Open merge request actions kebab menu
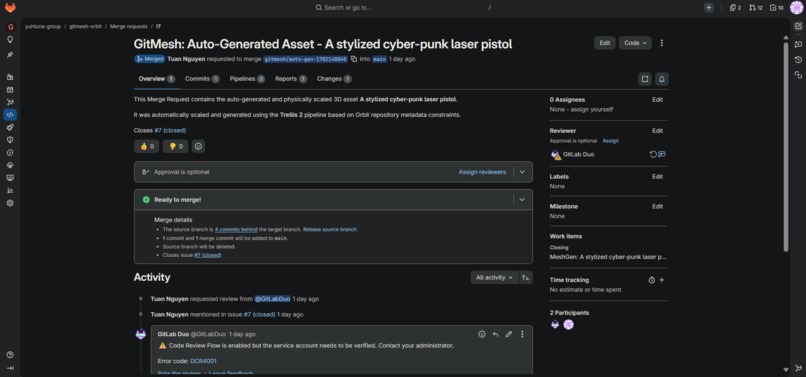Screen dimensions: 806x377 (662, 43)
